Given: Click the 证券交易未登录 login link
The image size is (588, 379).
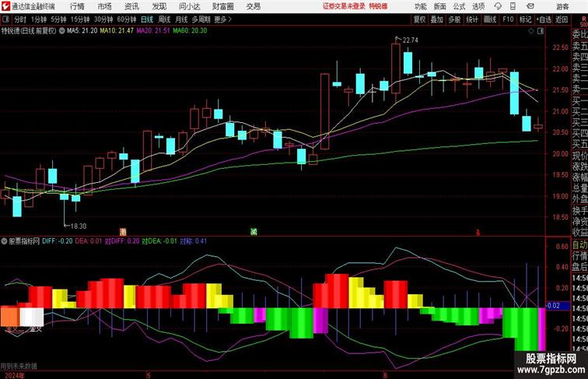Looking at the screenshot, I should tap(344, 6).
